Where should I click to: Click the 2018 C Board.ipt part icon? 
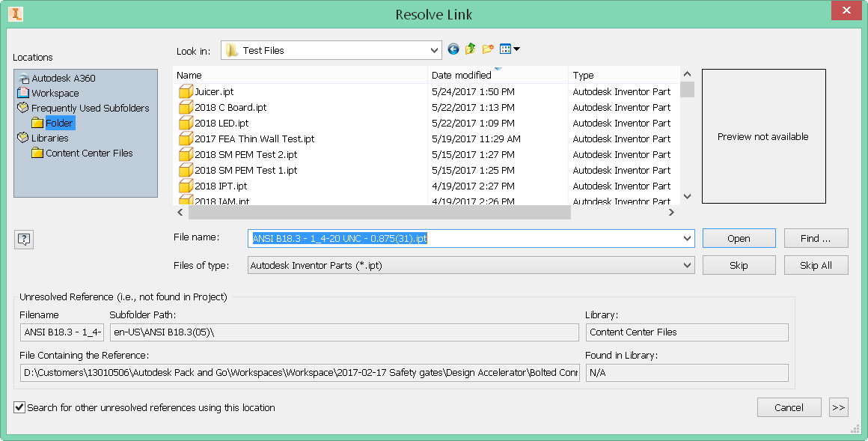[186, 108]
